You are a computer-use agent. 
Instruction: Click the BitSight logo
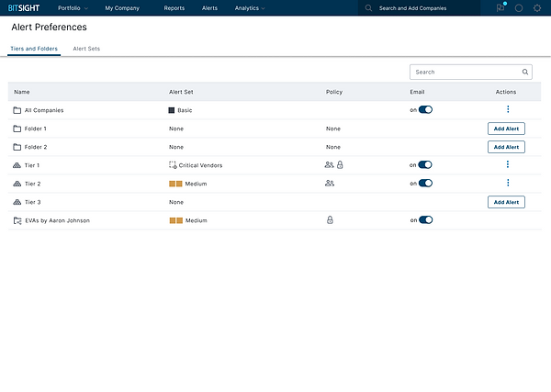(24, 7)
